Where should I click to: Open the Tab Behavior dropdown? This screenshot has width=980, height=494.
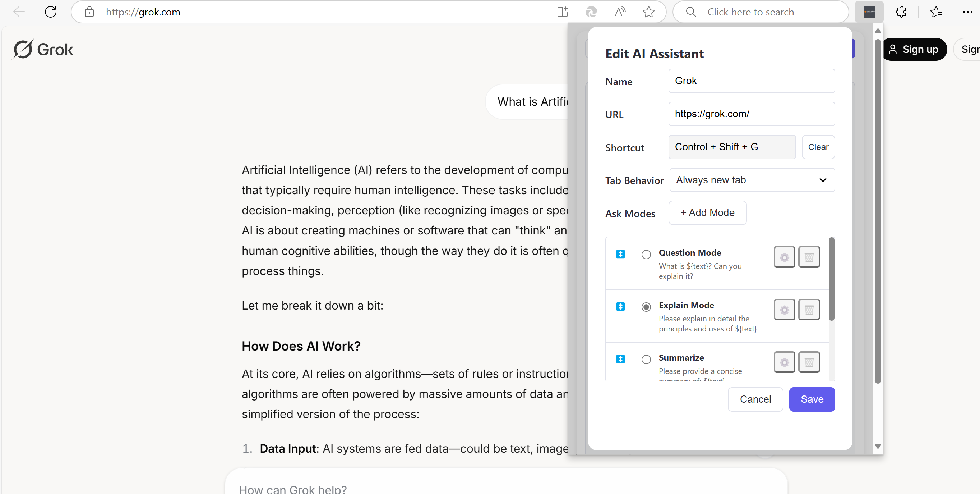click(752, 180)
